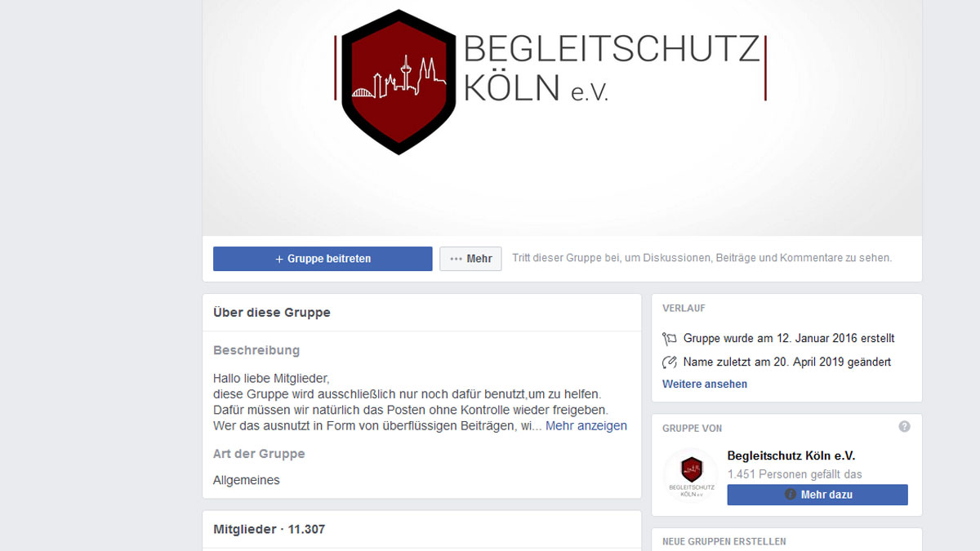Click the pencil icon beside name change

click(670, 362)
